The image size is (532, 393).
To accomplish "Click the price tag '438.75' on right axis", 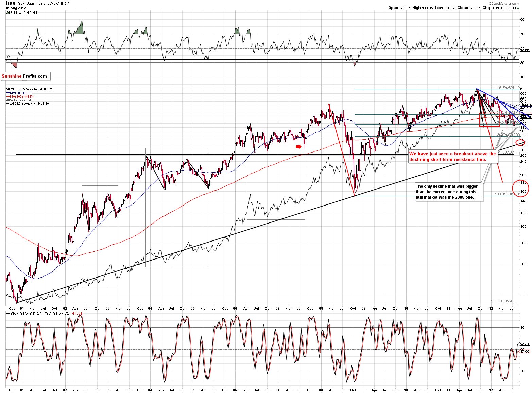I will (526, 117).
